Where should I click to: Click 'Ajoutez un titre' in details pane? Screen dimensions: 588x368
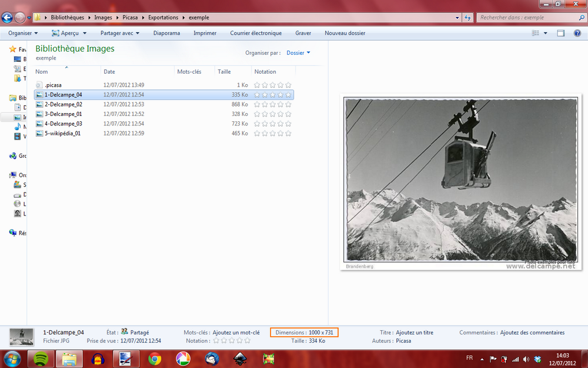[x=415, y=332]
